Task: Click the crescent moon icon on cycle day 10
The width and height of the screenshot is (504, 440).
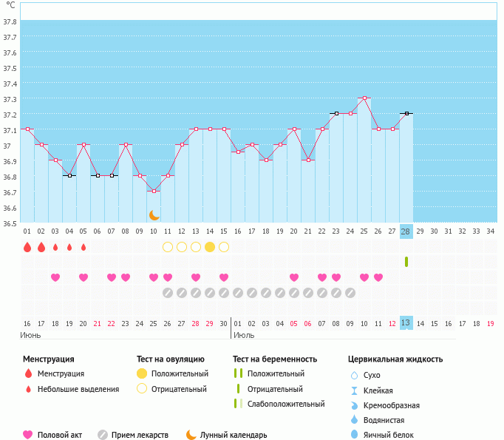Action: click(154, 215)
